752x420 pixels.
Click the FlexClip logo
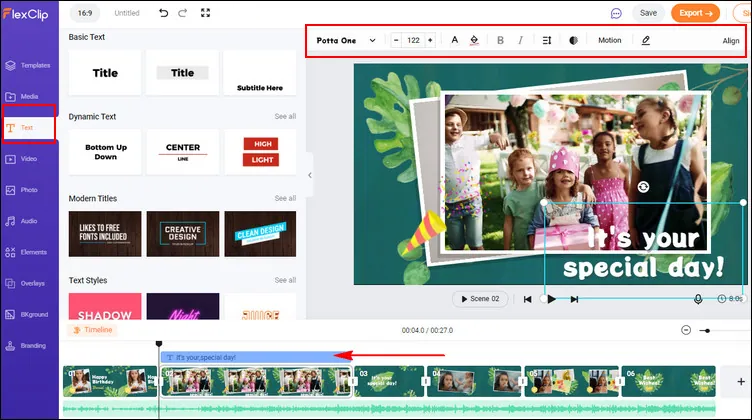click(26, 14)
